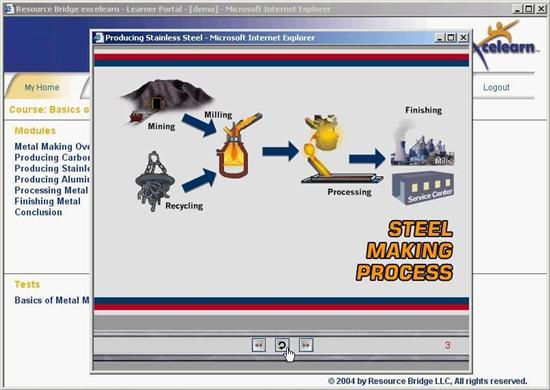Click the Mills factory image
Image resolution: width=550 pixels, height=390 pixels.
pyautogui.click(x=423, y=144)
